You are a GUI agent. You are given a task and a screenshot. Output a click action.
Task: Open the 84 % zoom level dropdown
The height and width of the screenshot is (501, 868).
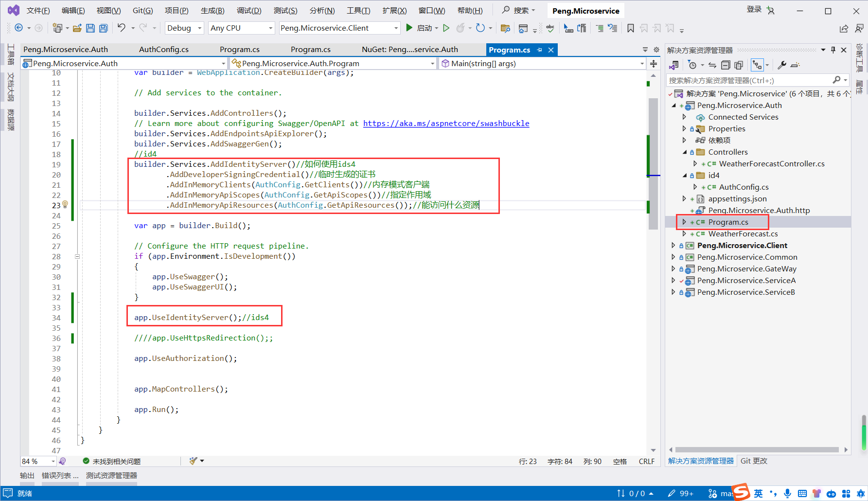pos(38,461)
